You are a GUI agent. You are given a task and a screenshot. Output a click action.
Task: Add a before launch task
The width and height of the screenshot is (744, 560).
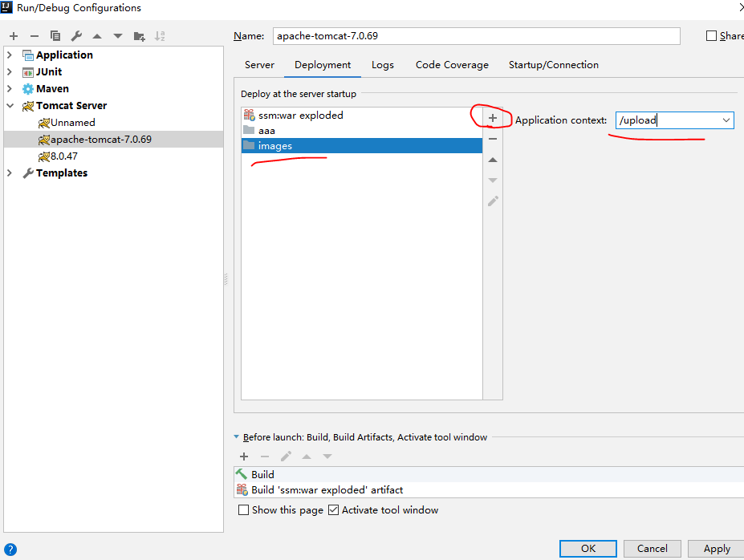pos(244,457)
